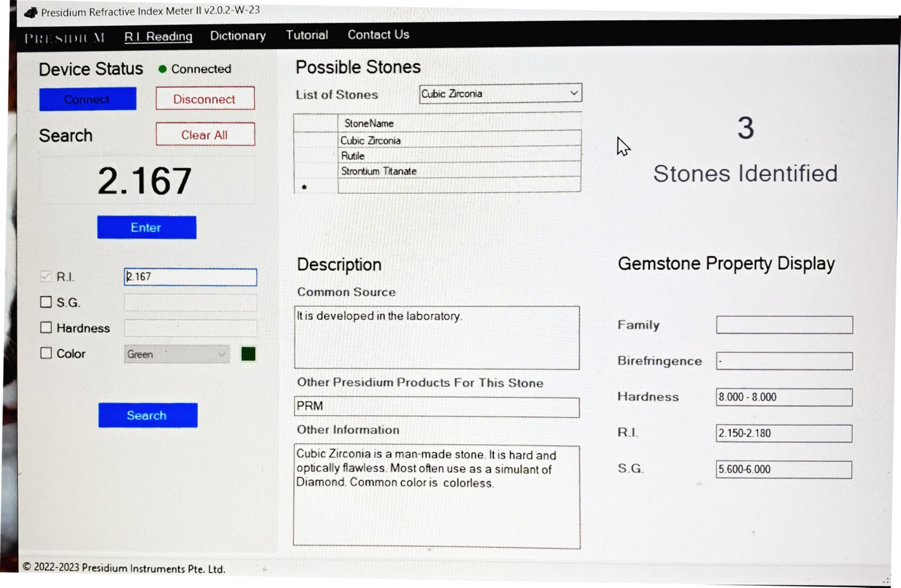Click the Common Source description box
901x588 pixels.
437,337
